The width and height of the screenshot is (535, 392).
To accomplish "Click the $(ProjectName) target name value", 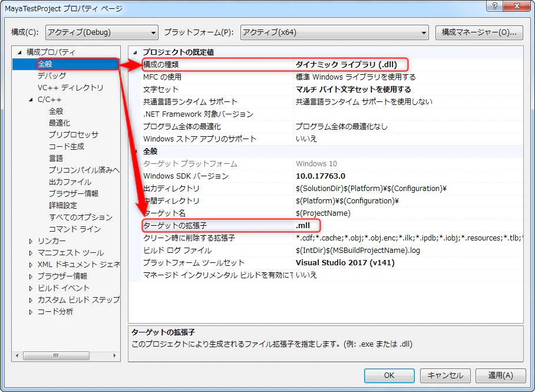I will [323, 213].
